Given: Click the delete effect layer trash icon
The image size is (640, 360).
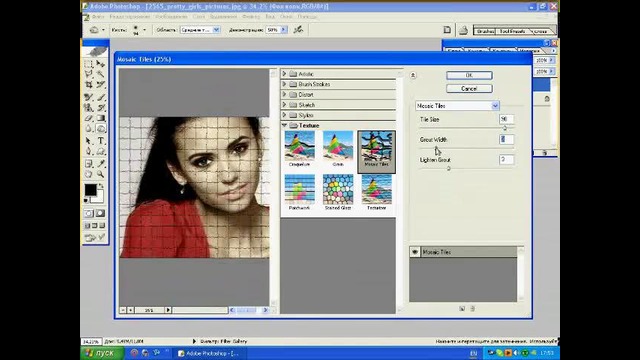Looking at the screenshot, I should tap(473, 309).
